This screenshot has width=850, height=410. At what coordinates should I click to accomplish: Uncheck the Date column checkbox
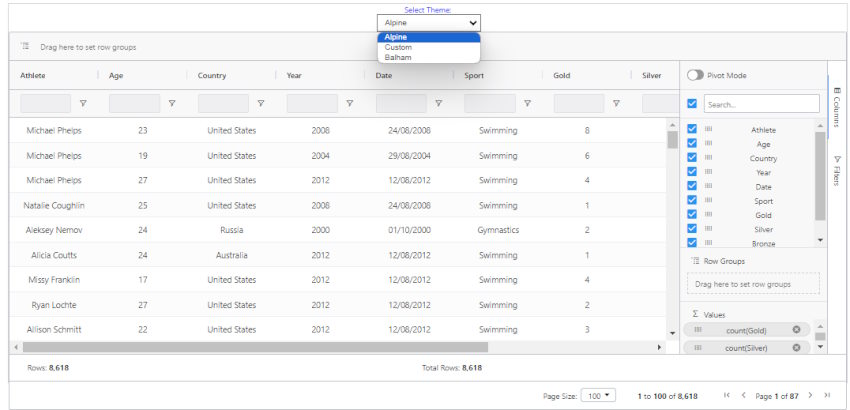692,185
